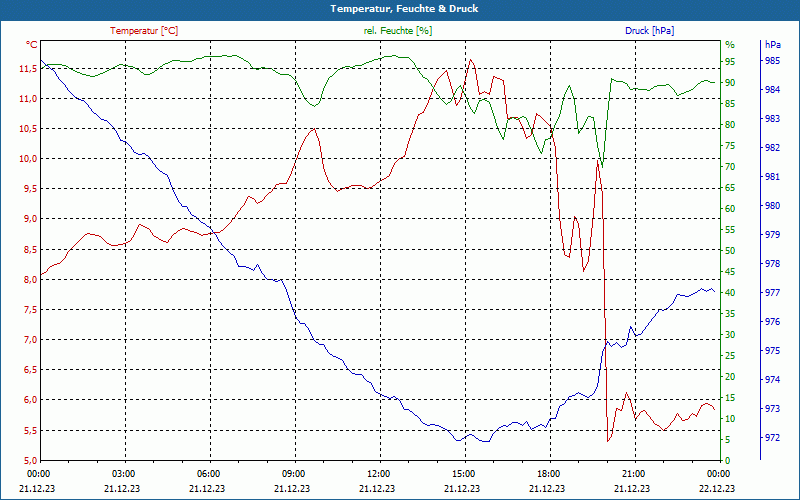800x500 pixels.
Task: Click the 03:00 time axis label
Action: (x=123, y=473)
